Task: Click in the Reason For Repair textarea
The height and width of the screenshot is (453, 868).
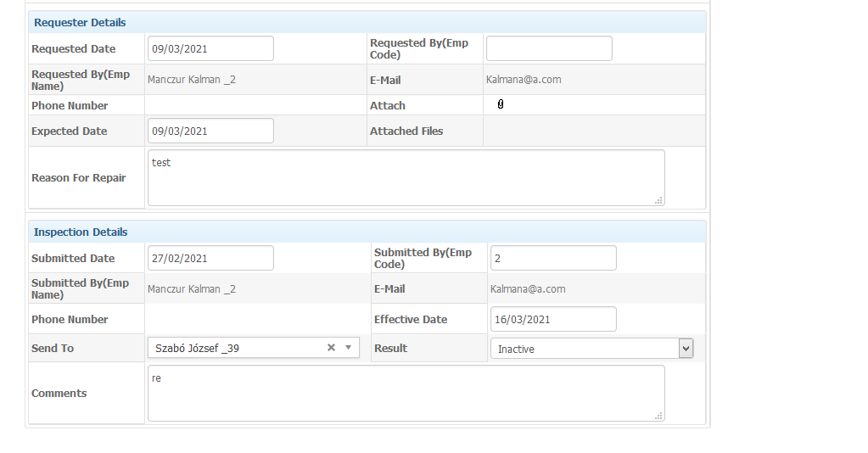Action: click(x=406, y=178)
